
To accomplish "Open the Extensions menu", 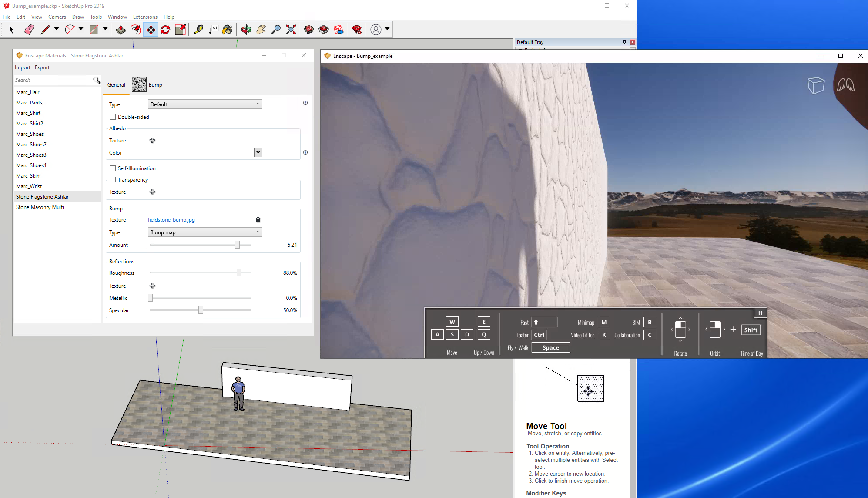I will pyautogui.click(x=145, y=17).
